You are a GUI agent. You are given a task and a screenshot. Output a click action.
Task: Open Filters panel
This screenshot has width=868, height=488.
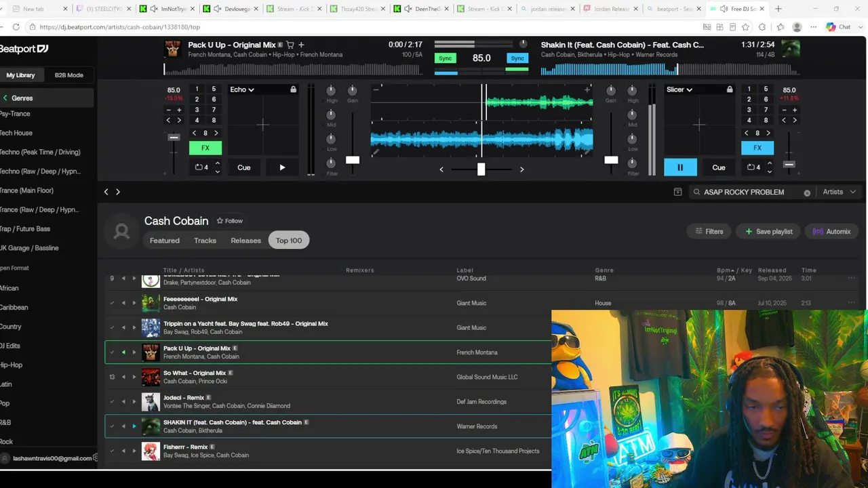click(709, 231)
